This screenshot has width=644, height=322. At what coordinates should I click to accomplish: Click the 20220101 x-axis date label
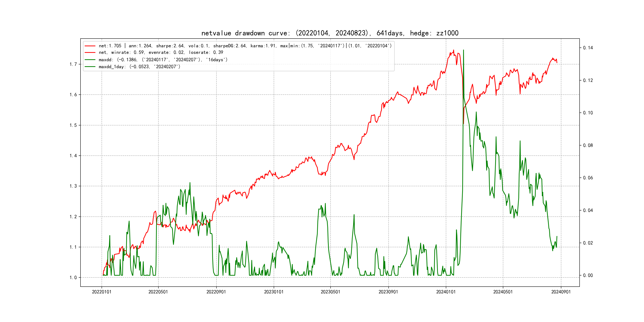[x=102, y=292]
